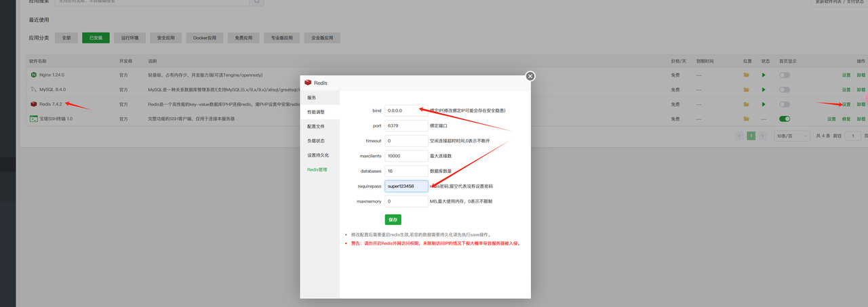Filter apps by 运行环境 category
Screen dimensions: 868x307
point(129,38)
